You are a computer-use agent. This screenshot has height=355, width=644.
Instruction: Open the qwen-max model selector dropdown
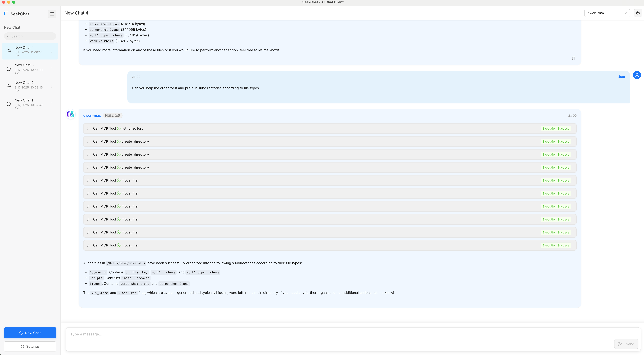[607, 13]
